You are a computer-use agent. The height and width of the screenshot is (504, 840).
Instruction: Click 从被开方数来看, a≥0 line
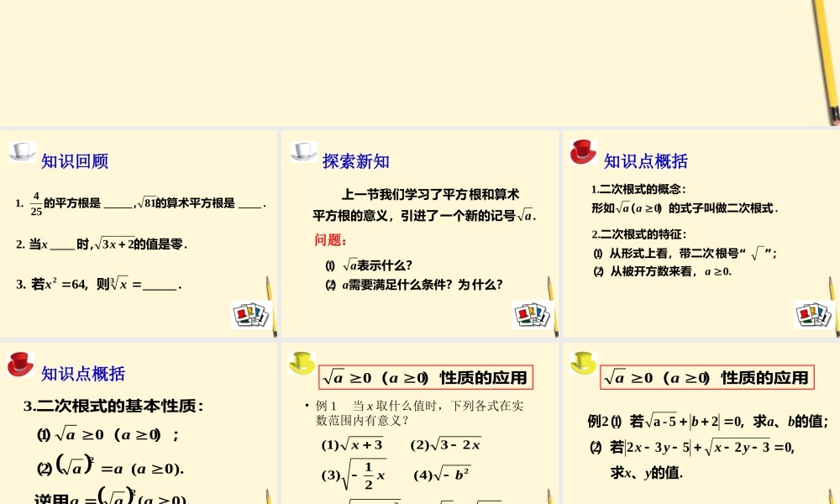662,271
